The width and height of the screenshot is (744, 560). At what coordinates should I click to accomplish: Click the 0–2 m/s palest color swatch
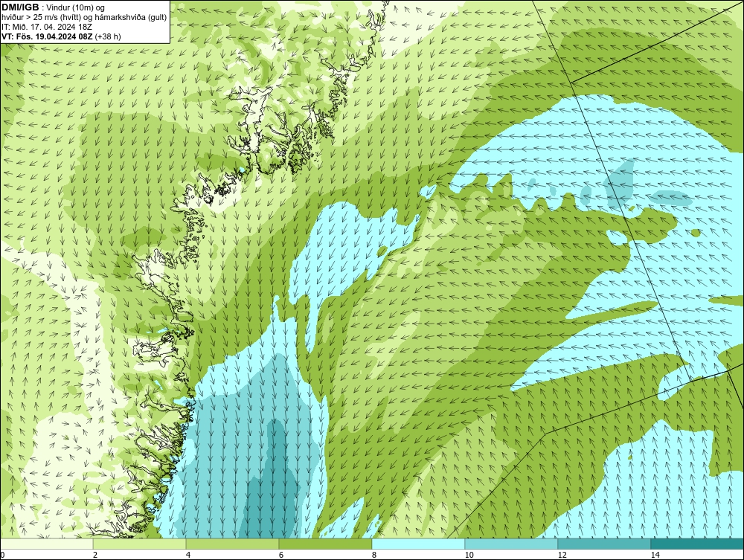[x=46, y=544]
